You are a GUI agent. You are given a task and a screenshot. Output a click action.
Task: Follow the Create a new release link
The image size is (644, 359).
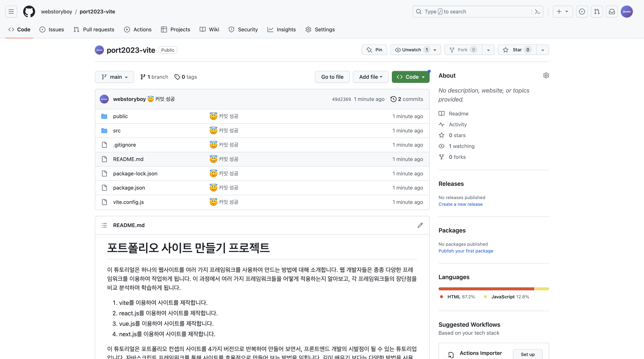pyautogui.click(x=461, y=204)
